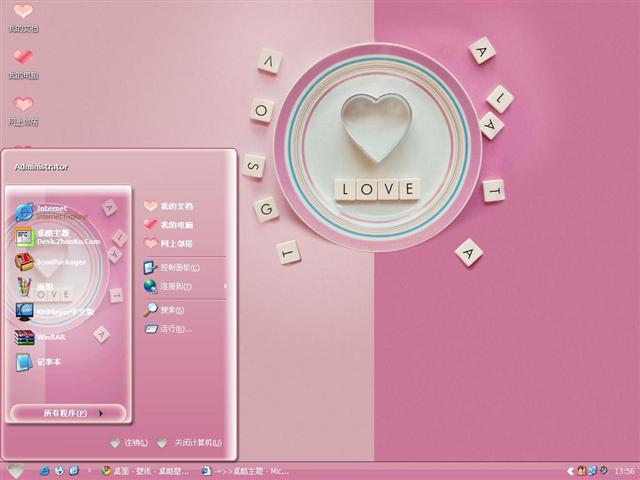
Task: Open 我的电脑 in Start menu right pane
Action: 168,224
